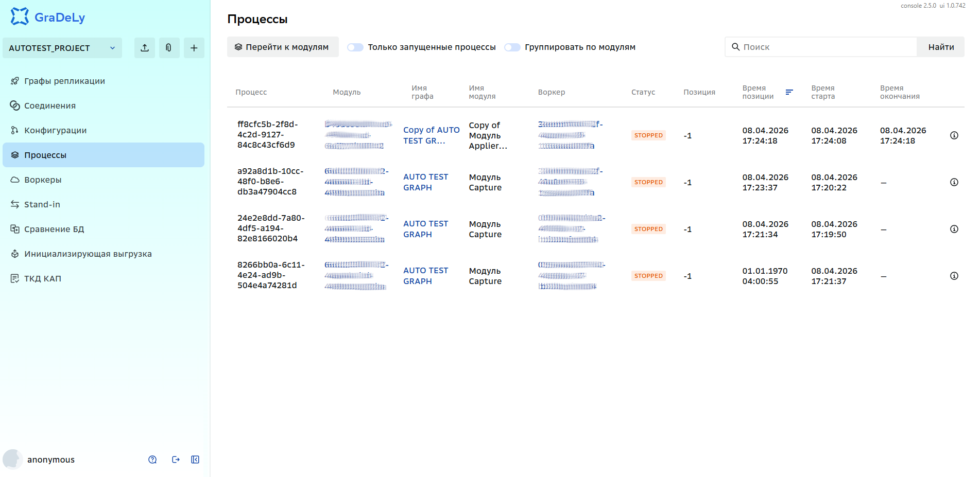The image size is (980, 477).
Task: Click the GraDeLy logo icon
Action: coord(20,16)
